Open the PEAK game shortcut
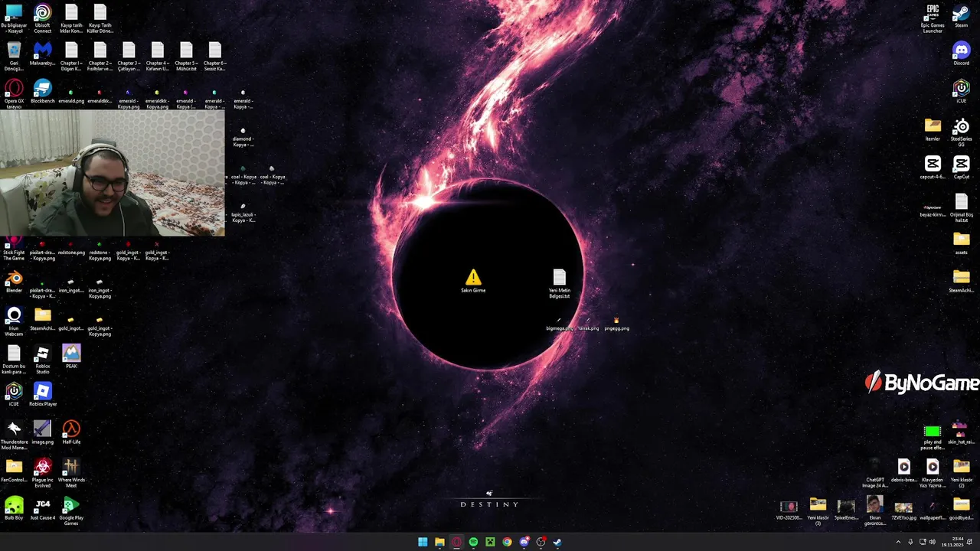The height and width of the screenshot is (551, 980). tap(71, 356)
